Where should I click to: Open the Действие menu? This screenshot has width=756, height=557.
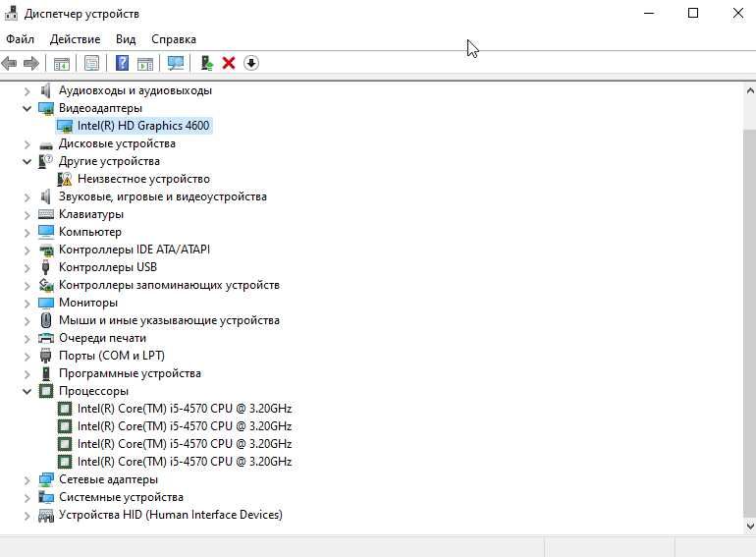pyautogui.click(x=75, y=39)
